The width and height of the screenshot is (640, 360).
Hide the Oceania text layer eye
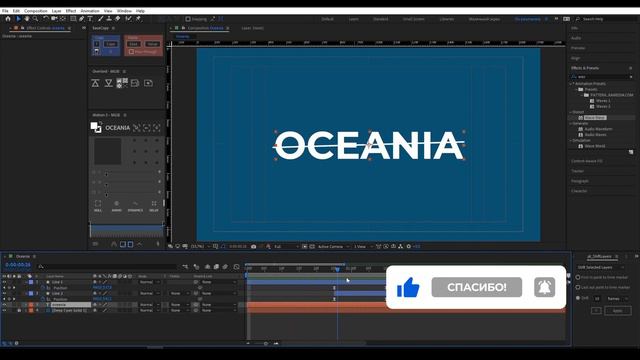[4, 305]
